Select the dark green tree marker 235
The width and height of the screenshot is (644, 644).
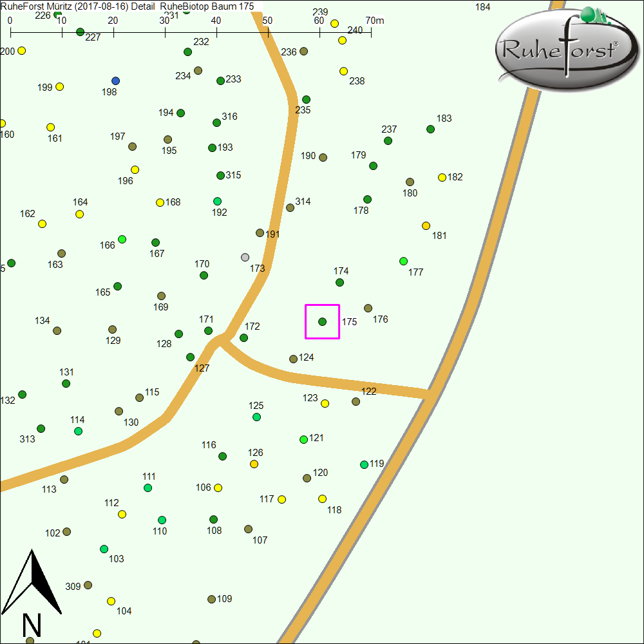click(x=306, y=99)
